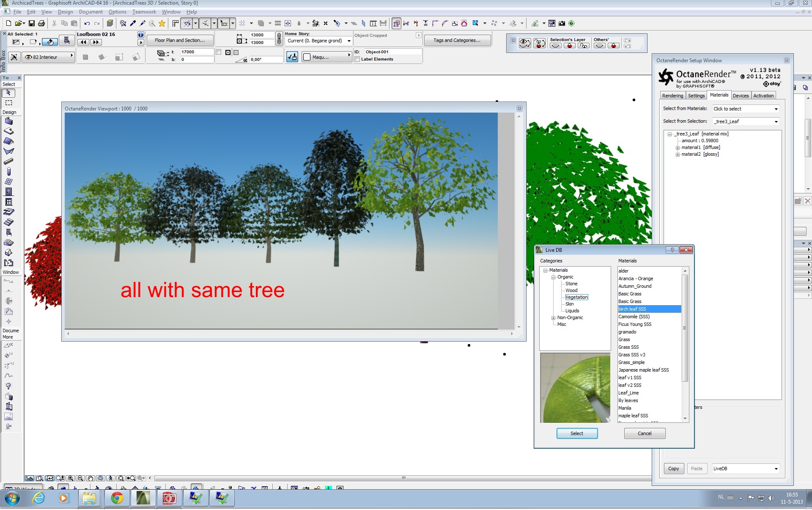Select the Wall tool
812x510 pixels.
[x=8, y=121]
